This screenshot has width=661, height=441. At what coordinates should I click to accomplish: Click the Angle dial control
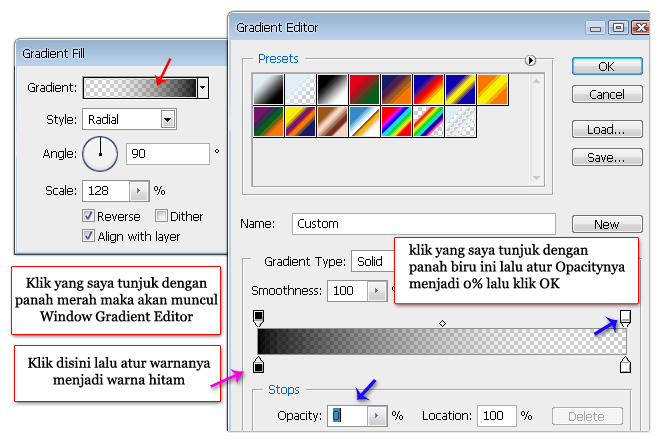[100, 154]
